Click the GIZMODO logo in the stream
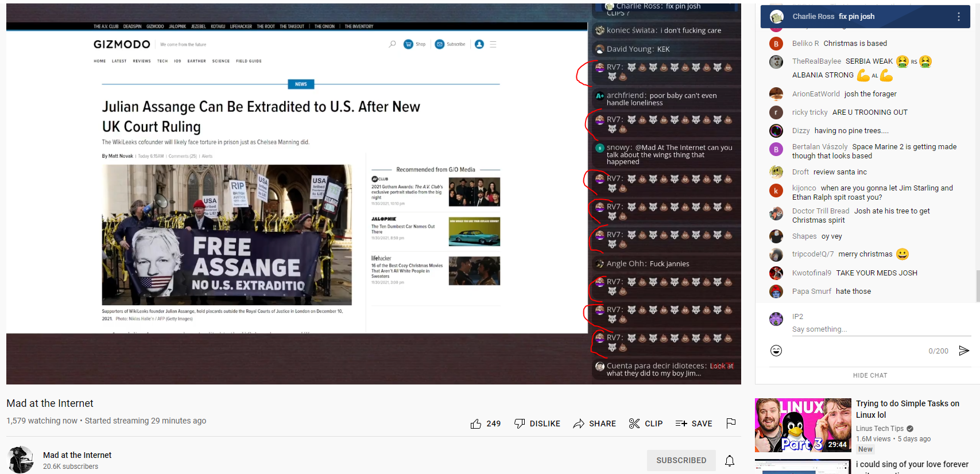The image size is (980, 474). click(x=122, y=44)
